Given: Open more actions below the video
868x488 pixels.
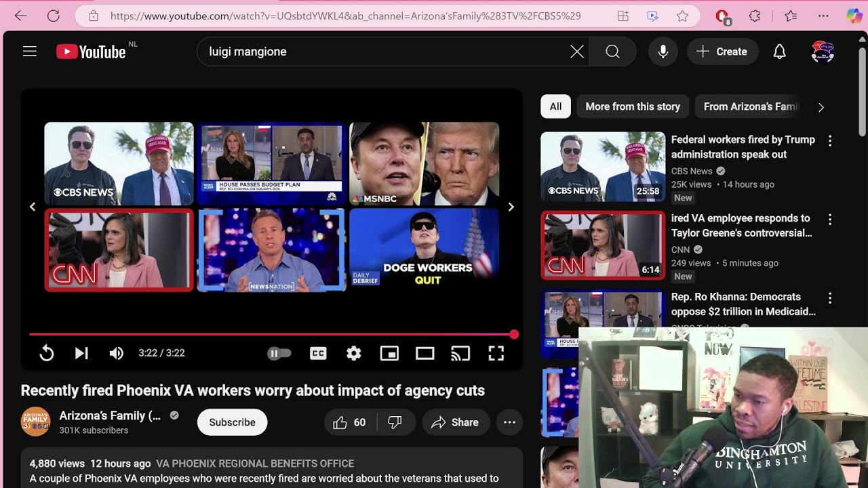Looking at the screenshot, I should click(510, 422).
